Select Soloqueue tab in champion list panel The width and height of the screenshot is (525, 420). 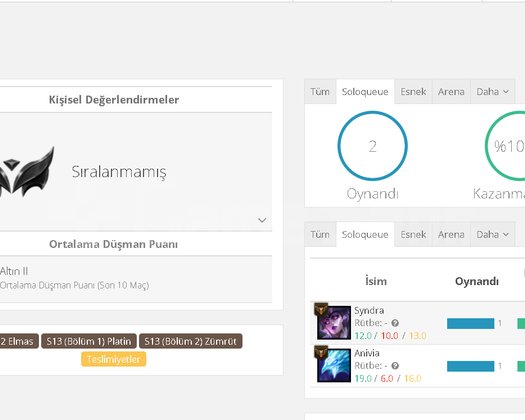365,234
